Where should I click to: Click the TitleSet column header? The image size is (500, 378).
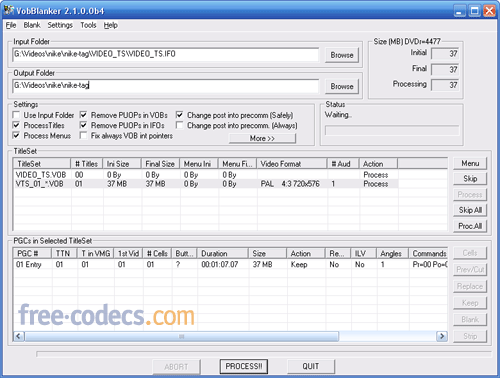(x=42, y=164)
